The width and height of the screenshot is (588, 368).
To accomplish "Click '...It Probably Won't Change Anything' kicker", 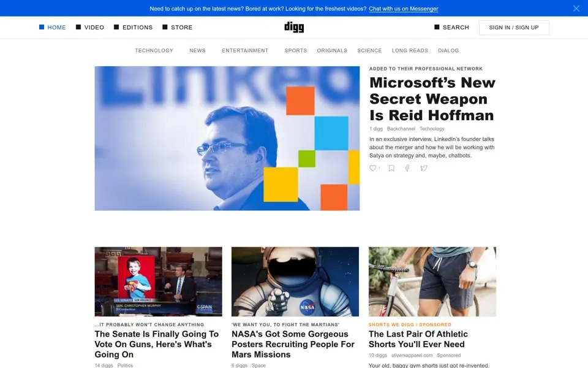I will pyautogui.click(x=149, y=324).
